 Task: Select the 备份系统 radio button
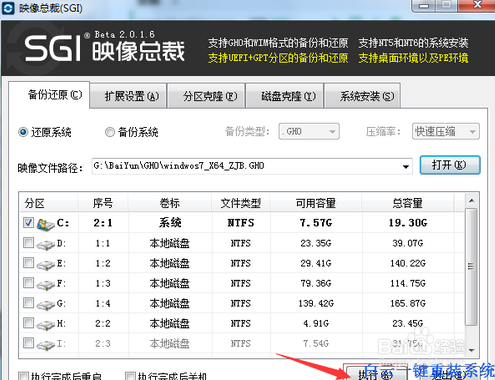point(110,132)
